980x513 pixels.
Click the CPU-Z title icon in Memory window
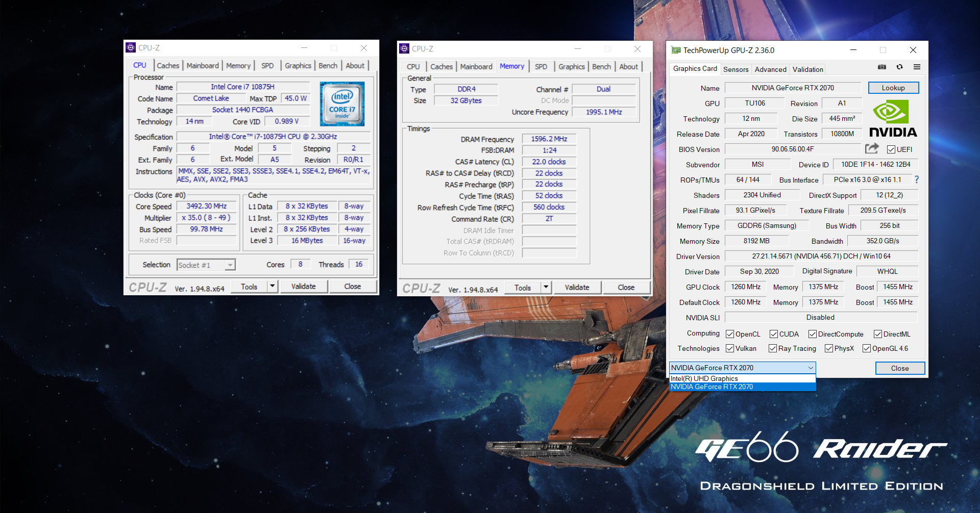(404, 48)
